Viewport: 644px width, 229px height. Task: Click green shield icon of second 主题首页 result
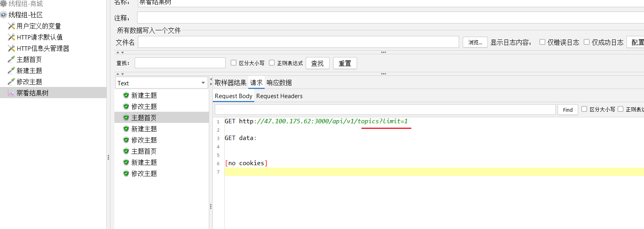126,151
